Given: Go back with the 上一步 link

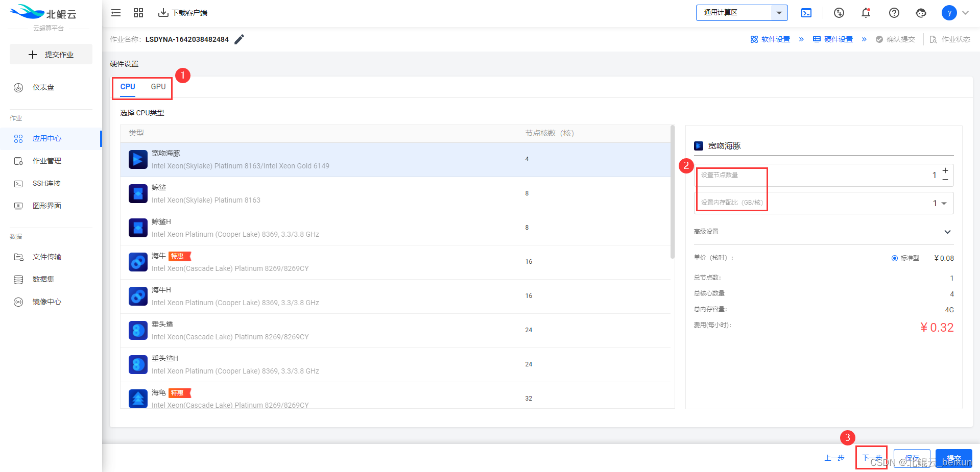Looking at the screenshot, I should click(834, 458).
